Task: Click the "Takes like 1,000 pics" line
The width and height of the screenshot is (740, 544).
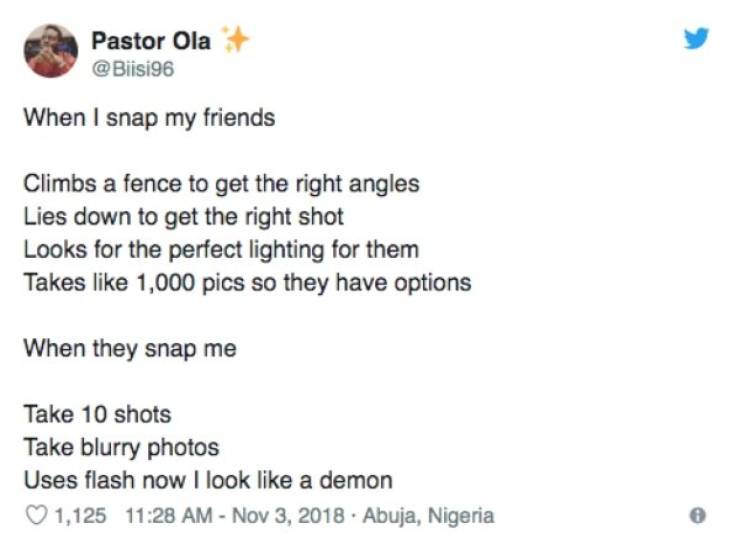Action: 247,282
